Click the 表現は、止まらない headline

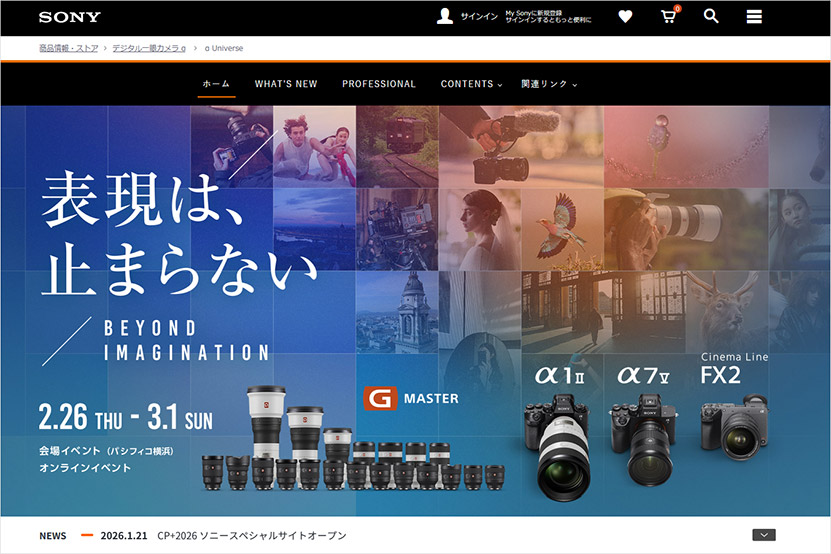pyautogui.click(x=179, y=233)
